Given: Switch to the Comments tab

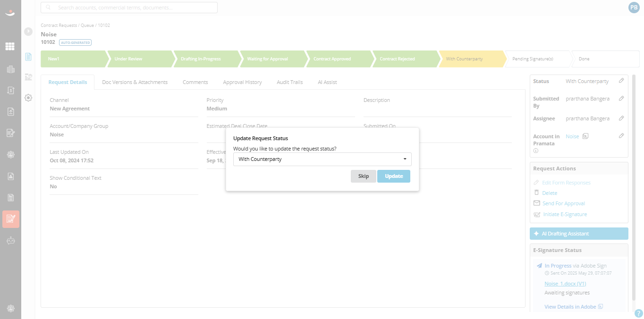Looking at the screenshot, I should [195, 82].
